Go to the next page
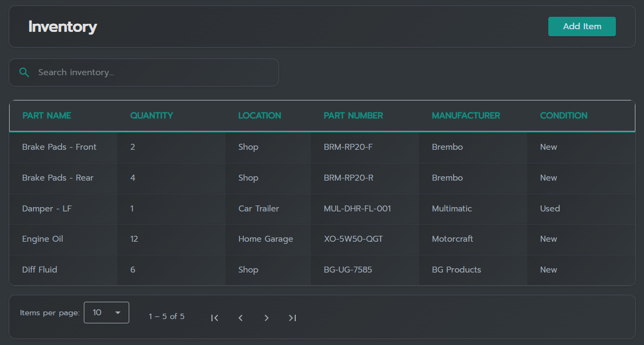 click(x=267, y=318)
